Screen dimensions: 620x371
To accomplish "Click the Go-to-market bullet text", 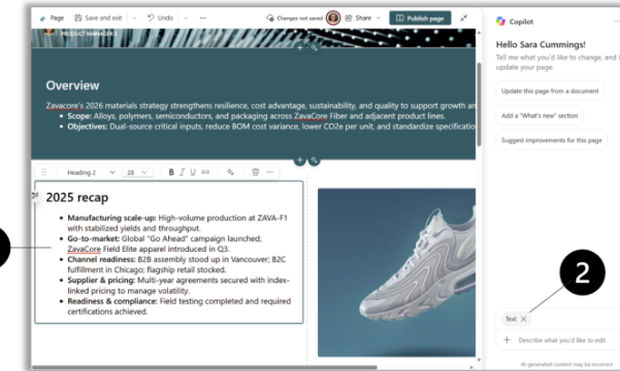I will (164, 244).
